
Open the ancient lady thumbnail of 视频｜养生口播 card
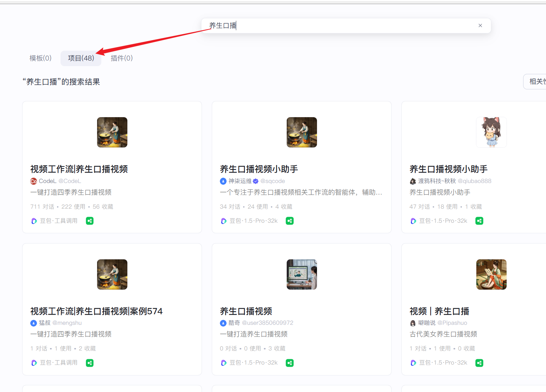(491, 274)
